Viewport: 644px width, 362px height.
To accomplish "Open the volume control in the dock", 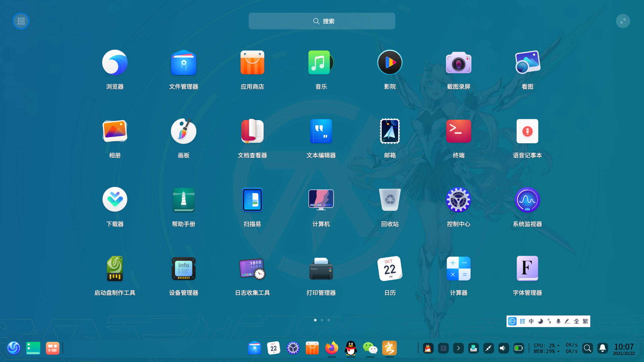I will tap(503, 348).
